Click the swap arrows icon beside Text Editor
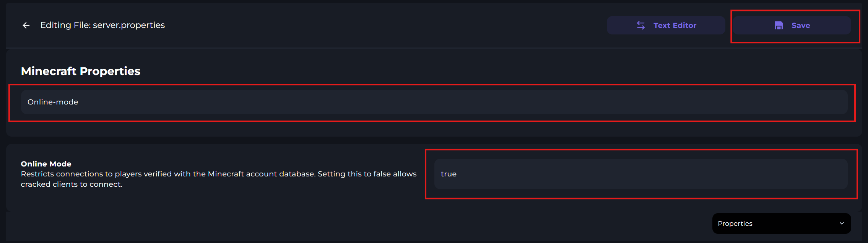Viewport: 868px width, 243px height. tap(641, 25)
